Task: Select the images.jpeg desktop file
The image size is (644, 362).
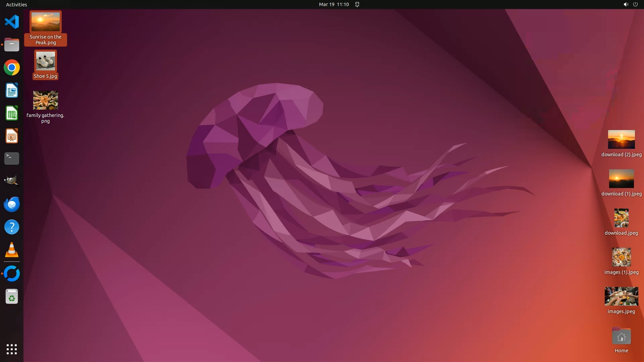Action: [x=621, y=296]
